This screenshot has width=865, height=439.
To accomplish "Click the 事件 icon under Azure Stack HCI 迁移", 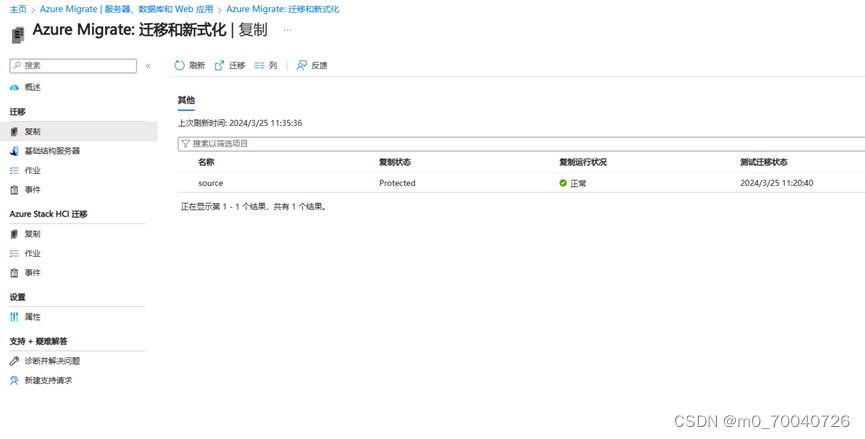I will [x=14, y=273].
